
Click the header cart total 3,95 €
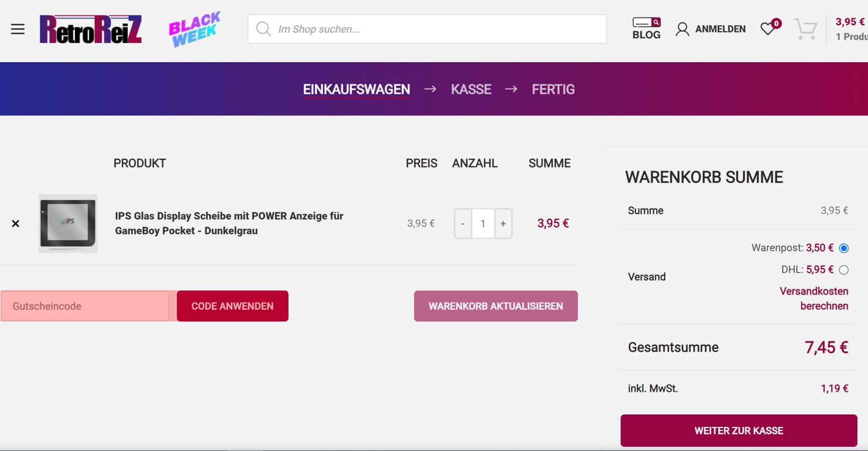coord(850,22)
